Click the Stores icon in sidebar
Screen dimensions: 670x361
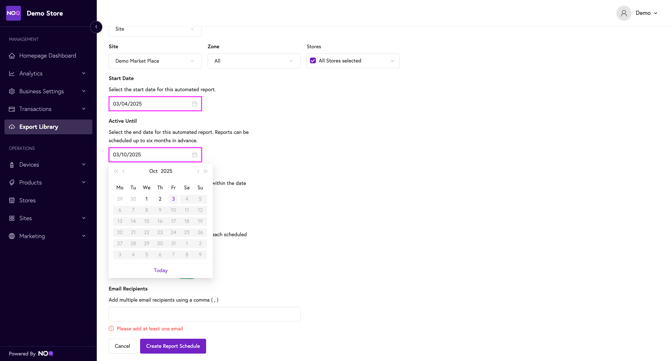pyautogui.click(x=12, y=200)
